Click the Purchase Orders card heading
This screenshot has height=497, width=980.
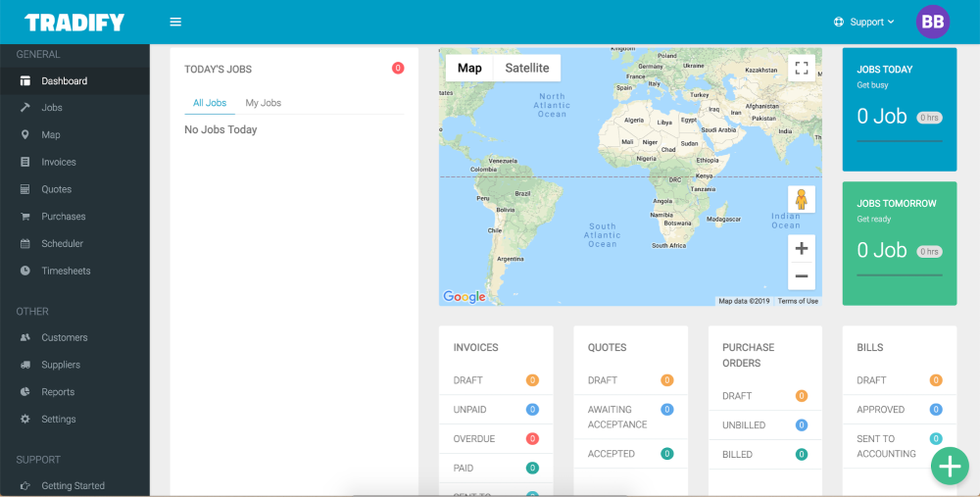coord(748,355)
